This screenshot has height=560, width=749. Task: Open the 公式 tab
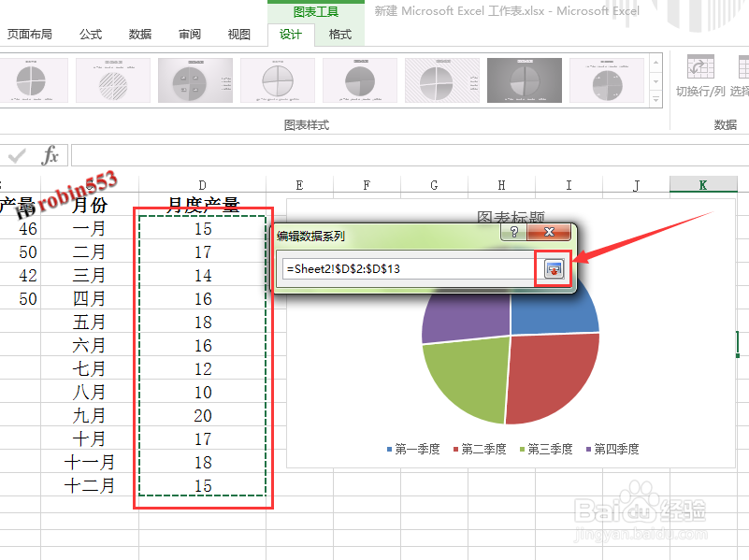pos(91,35)
